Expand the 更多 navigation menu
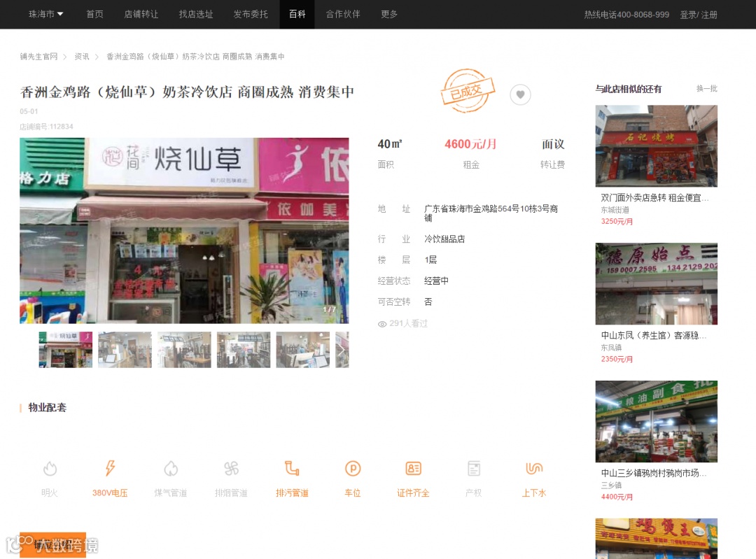The height and width of the screenshot is (559, 756). [389, 15]
